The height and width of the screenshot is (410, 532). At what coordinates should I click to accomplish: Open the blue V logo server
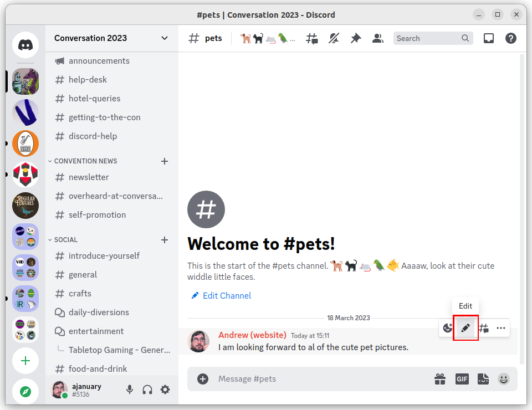(25, 112)
